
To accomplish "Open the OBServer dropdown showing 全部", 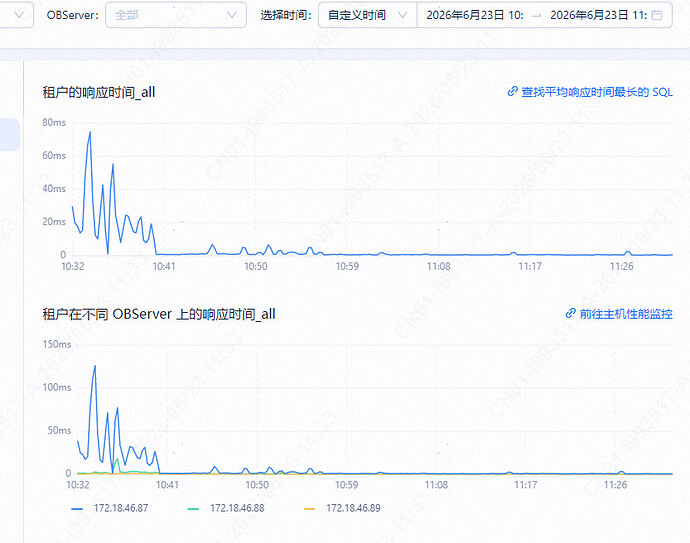I will tap(176, 15).
